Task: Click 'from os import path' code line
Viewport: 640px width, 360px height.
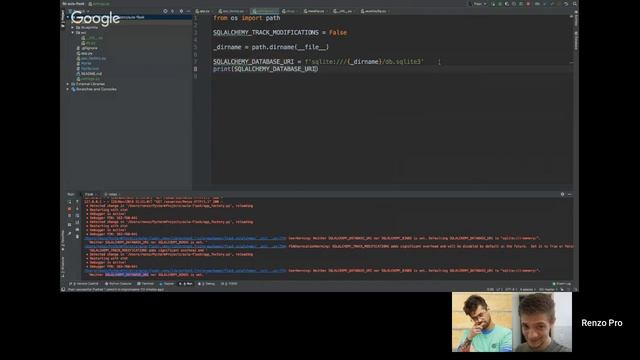Action: 247,18
